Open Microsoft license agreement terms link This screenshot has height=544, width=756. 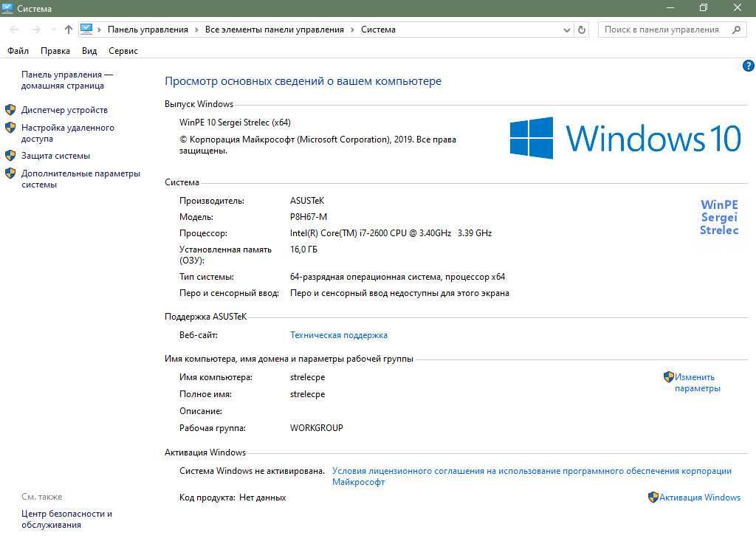pyautogui.click(x=532, y=476)
